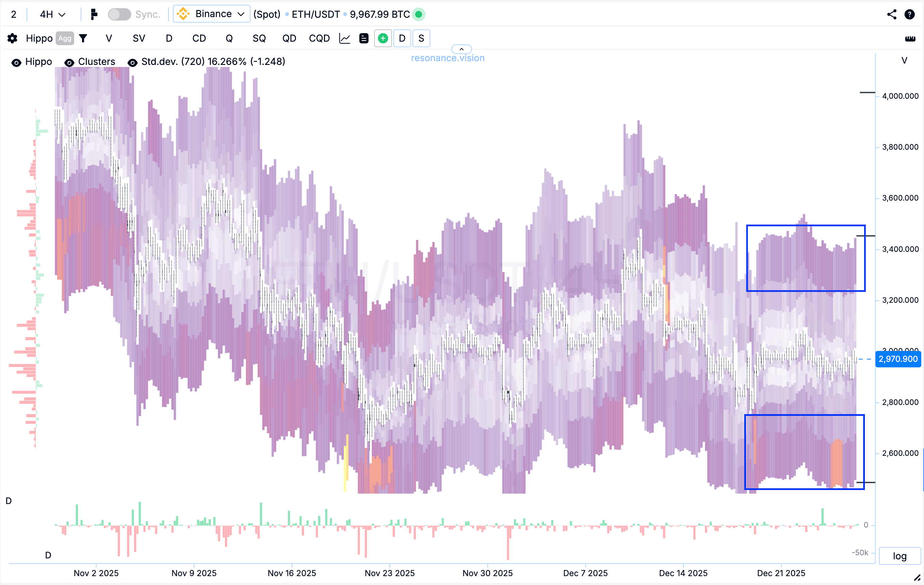
Task: Toggle the Sync switch
Action: (119, 15)
